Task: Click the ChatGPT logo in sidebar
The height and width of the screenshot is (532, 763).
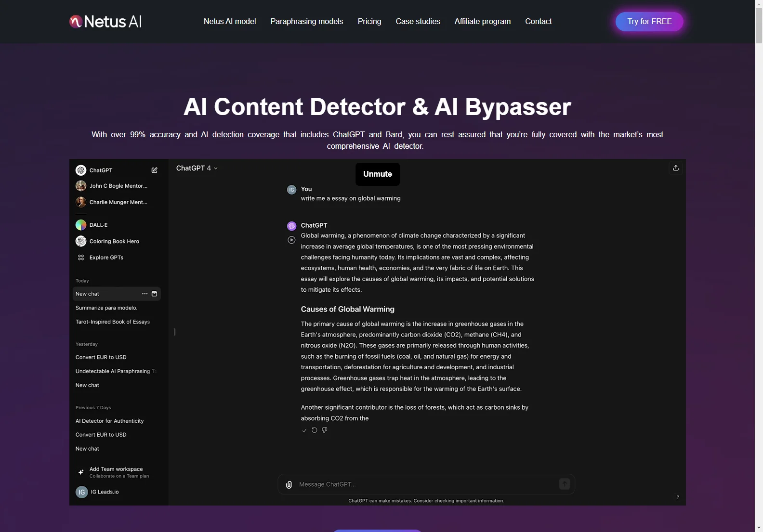Action: pos(81,170)
